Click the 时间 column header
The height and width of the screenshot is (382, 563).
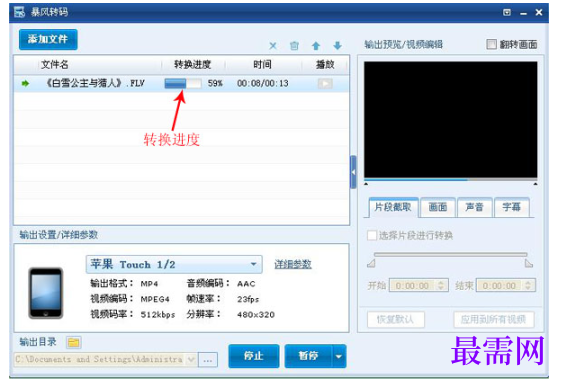click(262, 65)
